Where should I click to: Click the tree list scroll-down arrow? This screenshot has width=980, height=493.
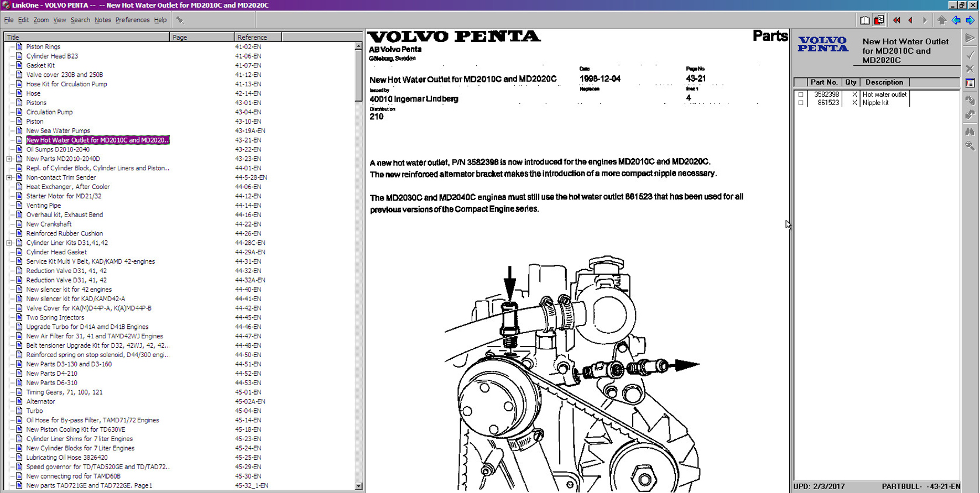coord(358,486)
